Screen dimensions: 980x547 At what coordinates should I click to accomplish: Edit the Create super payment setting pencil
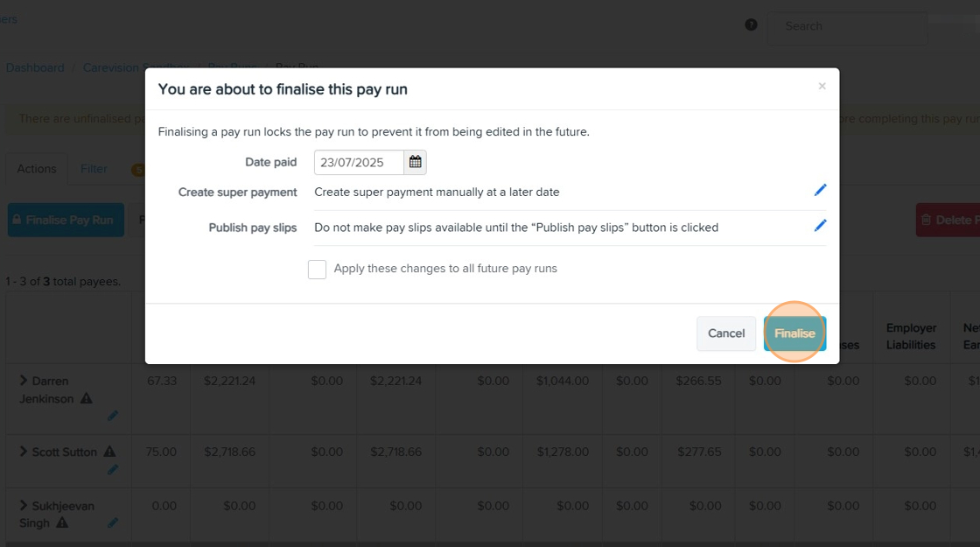pos(820,190)
